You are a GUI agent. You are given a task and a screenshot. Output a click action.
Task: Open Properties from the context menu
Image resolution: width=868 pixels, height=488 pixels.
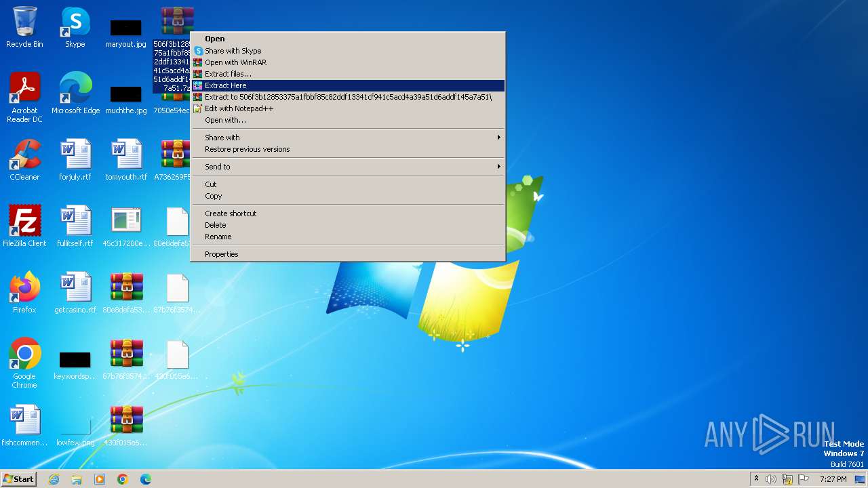pos(347,254)
